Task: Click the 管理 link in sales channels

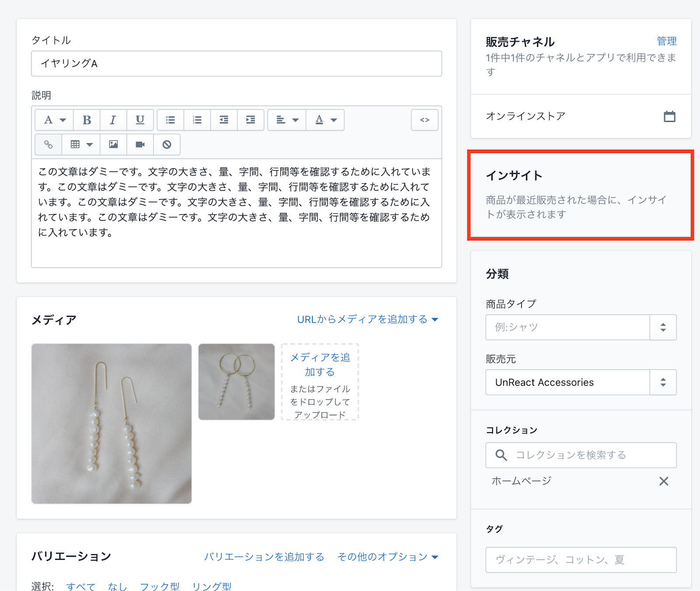Action: pyautogui.click(x=666, y=41)
